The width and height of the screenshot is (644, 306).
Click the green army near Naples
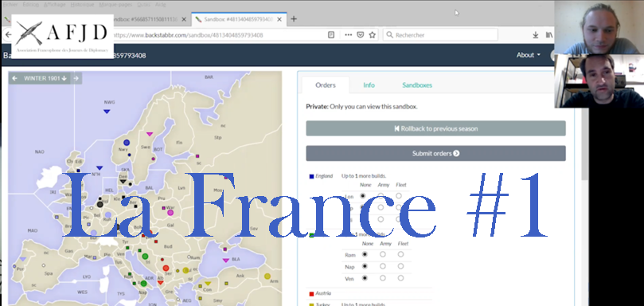pyautogui.click(x=143, y=284)
